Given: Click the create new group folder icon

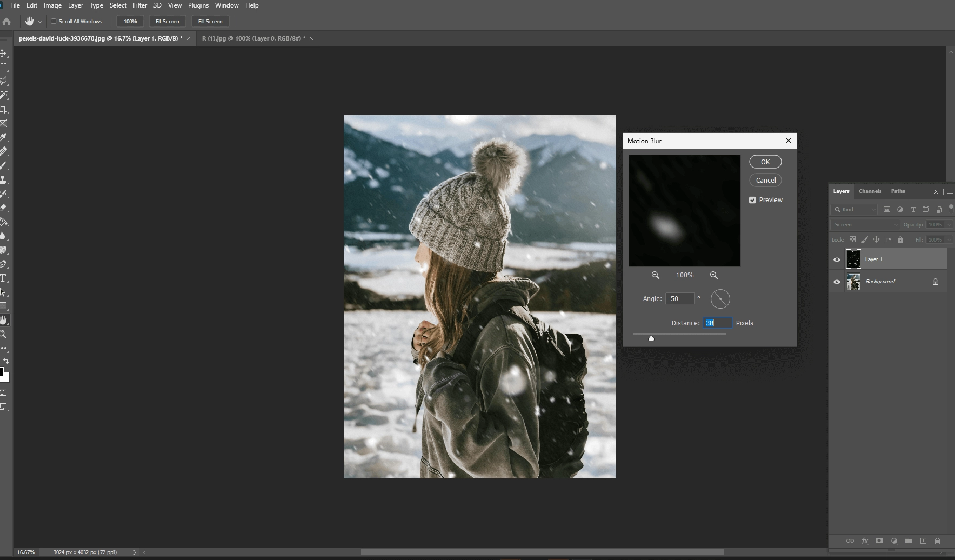Looking at the screenshot, I should (x=909, y=541).
